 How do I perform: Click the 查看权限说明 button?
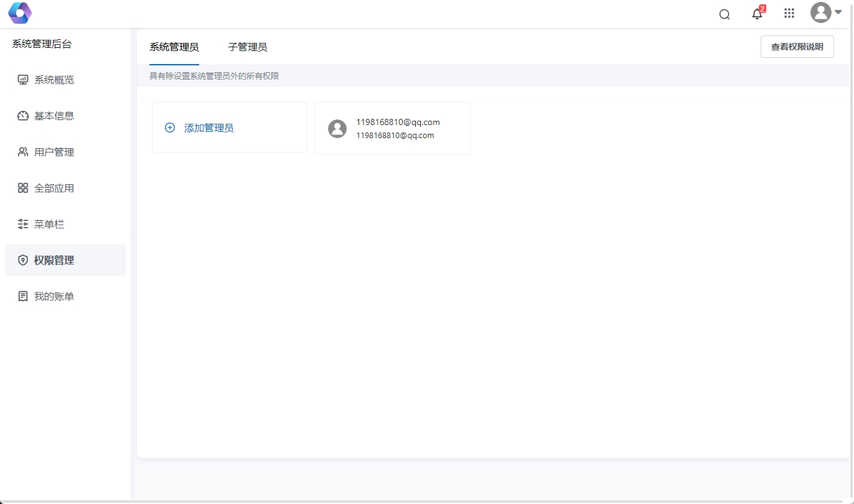pos(797,47)
